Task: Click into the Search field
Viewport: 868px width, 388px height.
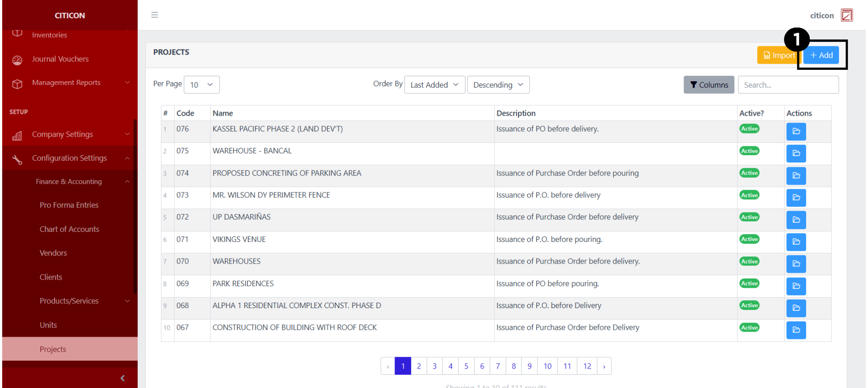Action: point(788,85)
